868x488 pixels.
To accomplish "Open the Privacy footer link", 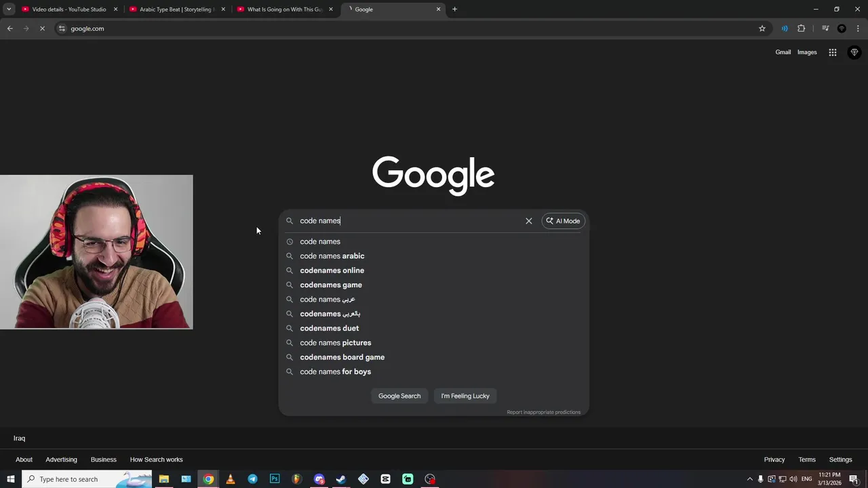I will pos(774,460).
